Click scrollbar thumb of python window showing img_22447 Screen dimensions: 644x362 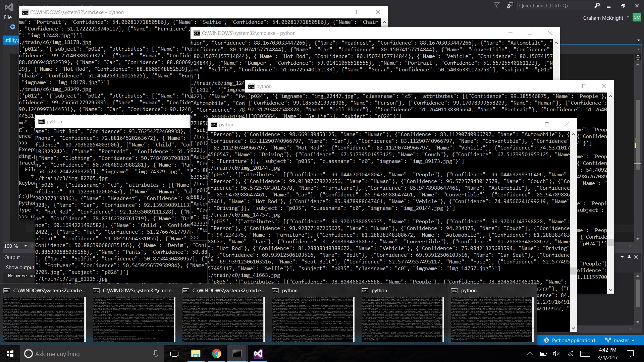610,243
